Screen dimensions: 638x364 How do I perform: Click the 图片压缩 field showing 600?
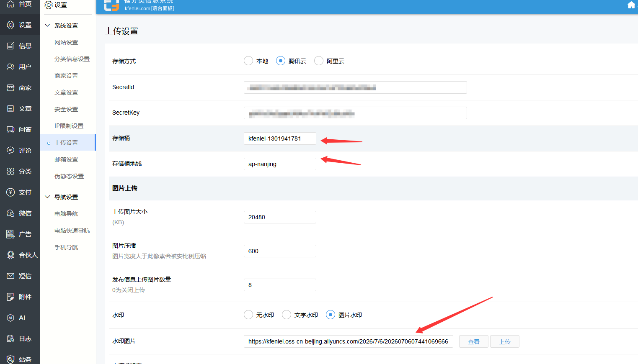(280, 251)
